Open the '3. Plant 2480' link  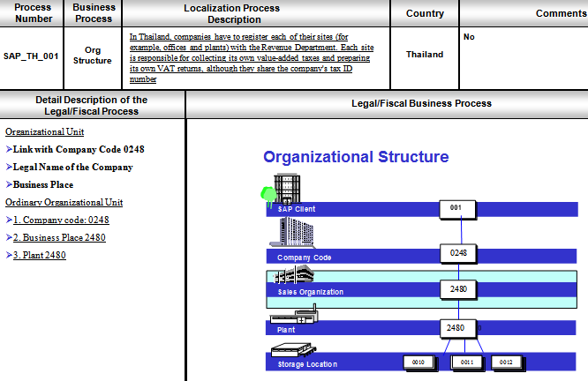[x=40, y=255]
